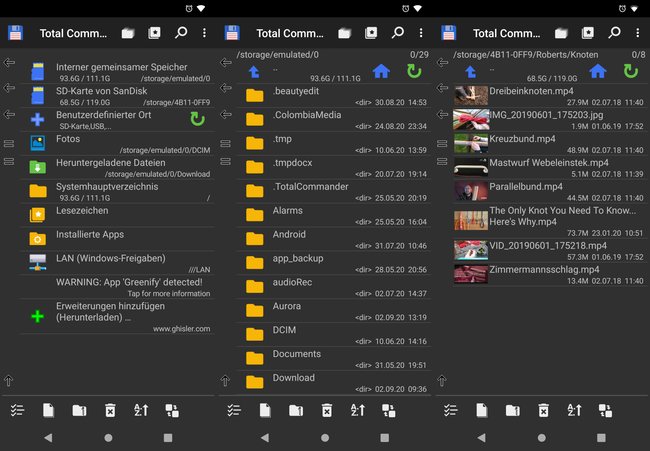This screenshot has height=451, width=650.
Task: Tap select-items icon in left bottom bar
Action: (x=17, y=410)
